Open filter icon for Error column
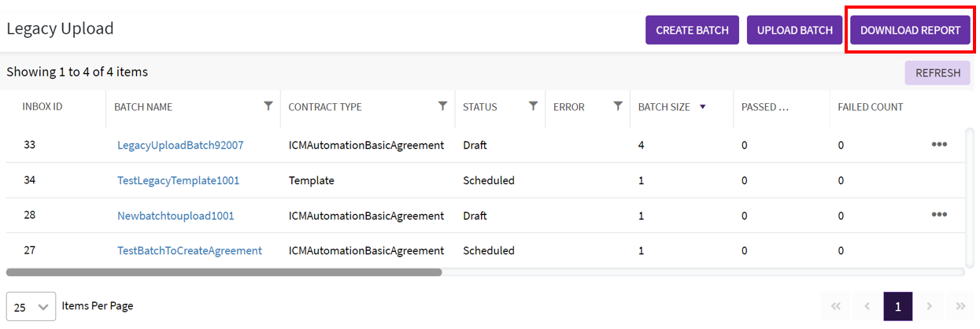The image size is (980, 329). (x=618, y=106)
